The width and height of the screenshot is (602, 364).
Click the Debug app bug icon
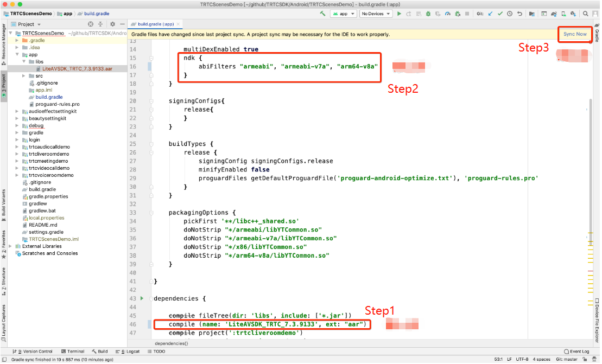tap(428, 14)
